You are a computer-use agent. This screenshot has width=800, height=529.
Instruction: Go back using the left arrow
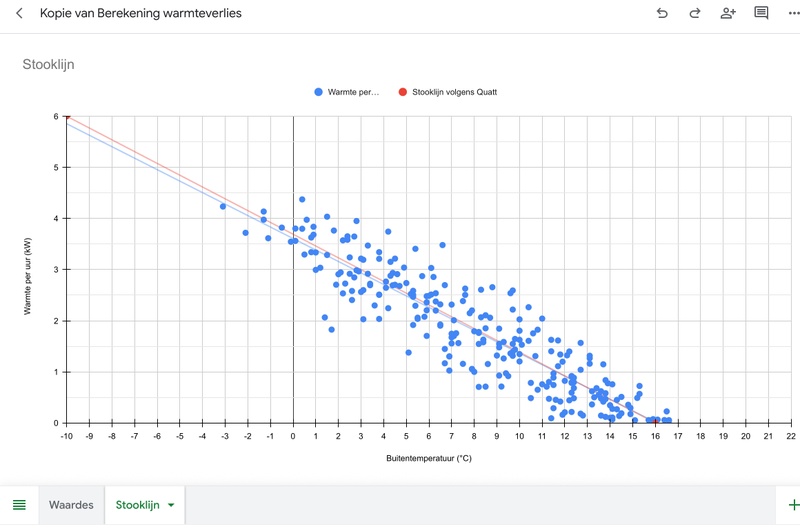pos(19,14)
